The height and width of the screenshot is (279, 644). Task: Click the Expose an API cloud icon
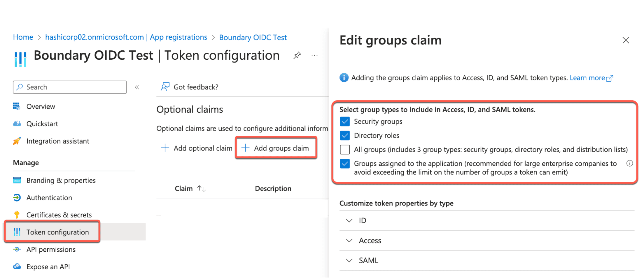tap(17, 266)
